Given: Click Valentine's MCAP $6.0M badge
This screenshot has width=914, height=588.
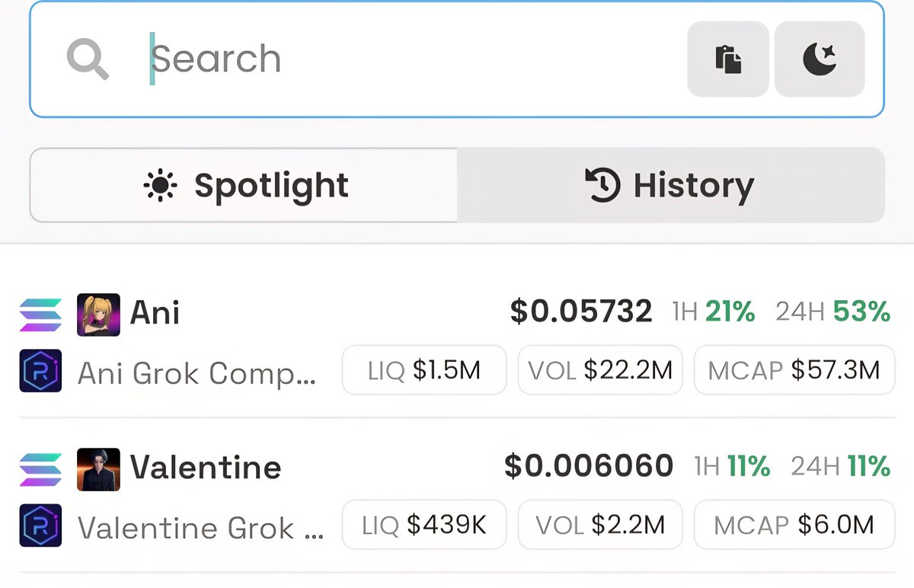Looking at the screenshot, I should pyautogui.click(x=794, y=525).
